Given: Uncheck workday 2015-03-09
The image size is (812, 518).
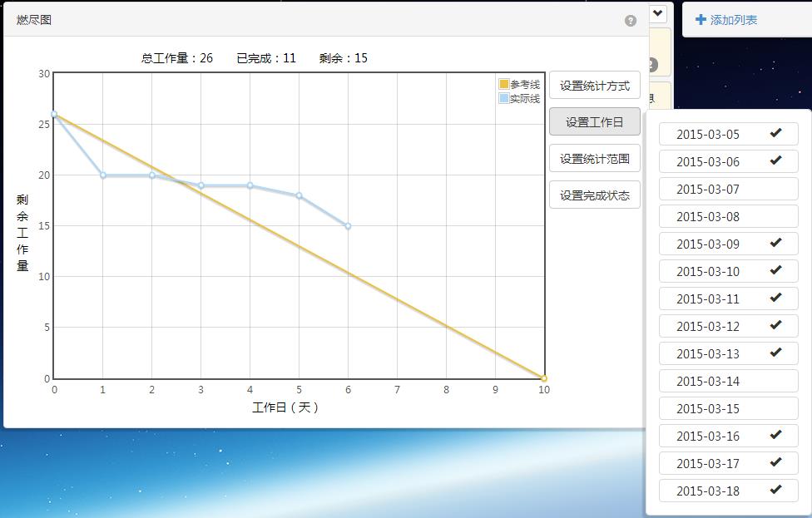Looking at the screenshot, I should [x=728, y=244].
